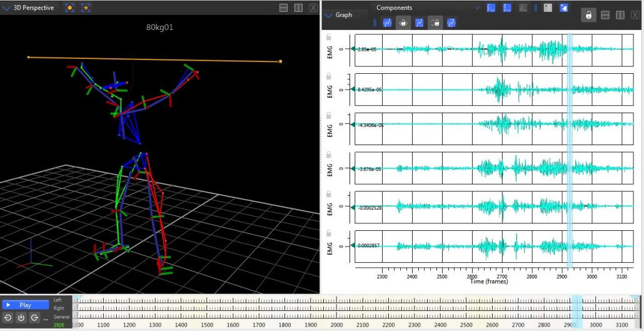Open the ellipsis options next to playback controls
The height and width of the screenshot is (331, 644).
click(46, 318)
